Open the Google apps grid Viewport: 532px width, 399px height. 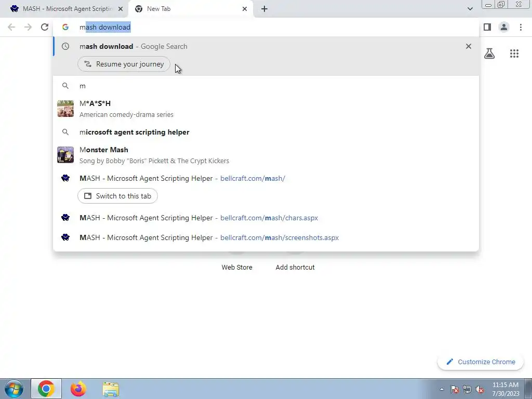click(514, 54)
